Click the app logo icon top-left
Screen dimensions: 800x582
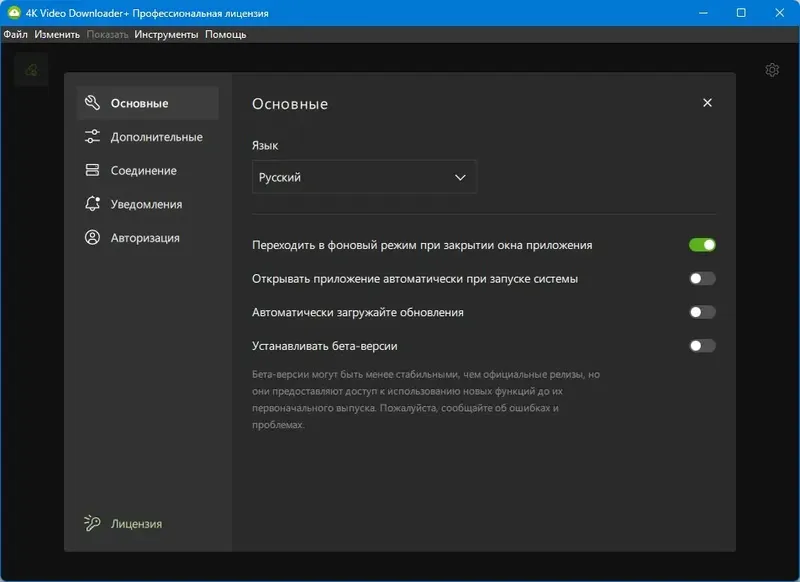pyautogui.click(x=30, y=70)
